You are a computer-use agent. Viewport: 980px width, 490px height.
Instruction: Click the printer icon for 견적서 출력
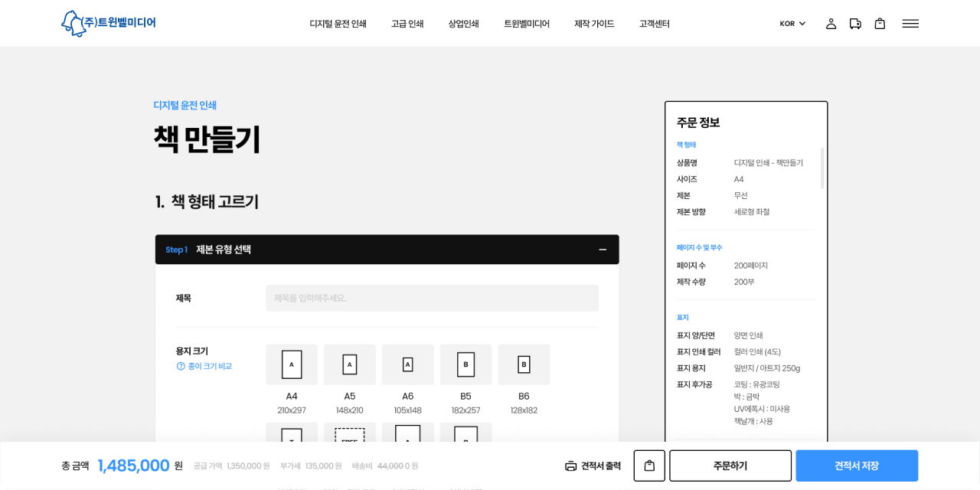tap(570, 465)
